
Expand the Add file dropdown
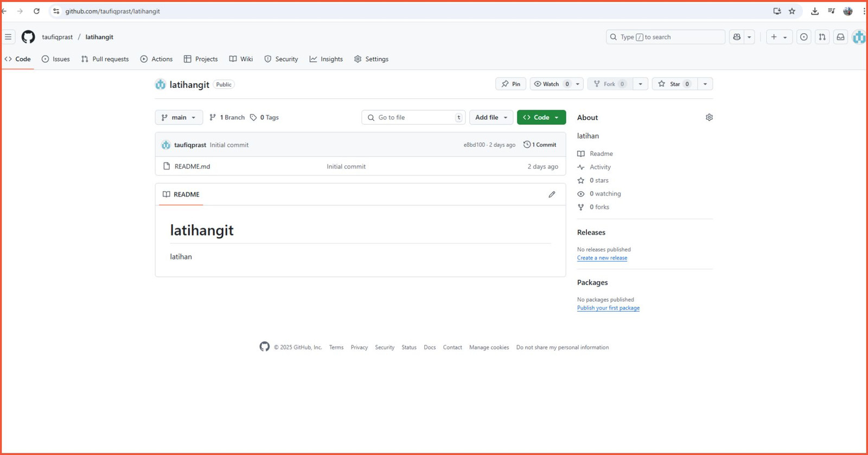491,117
